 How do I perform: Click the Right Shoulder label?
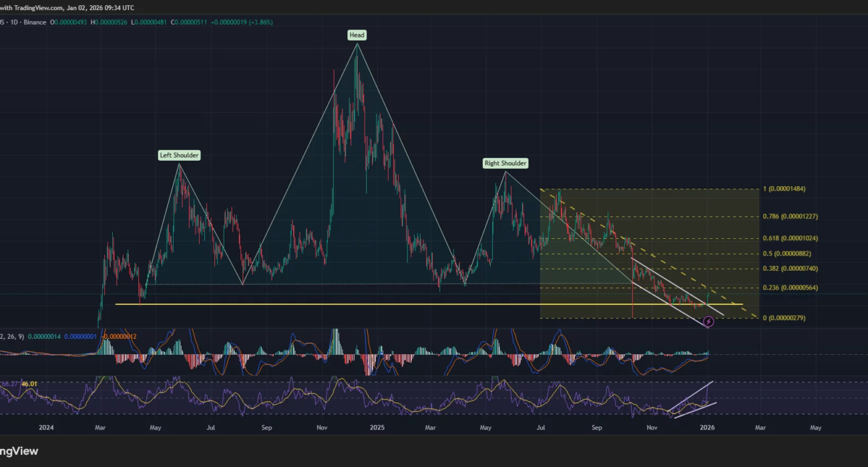[x=505, y=163]
